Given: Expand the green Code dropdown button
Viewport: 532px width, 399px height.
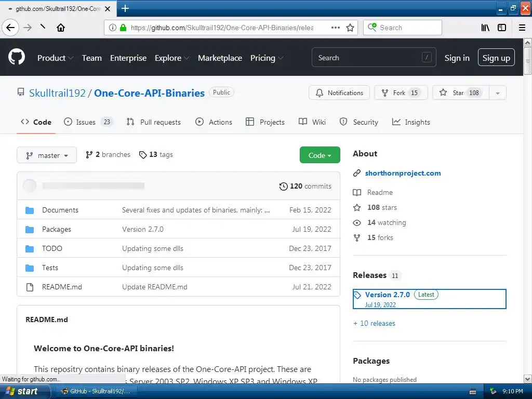Looking at the screenshot, I should tap(320, 155).
